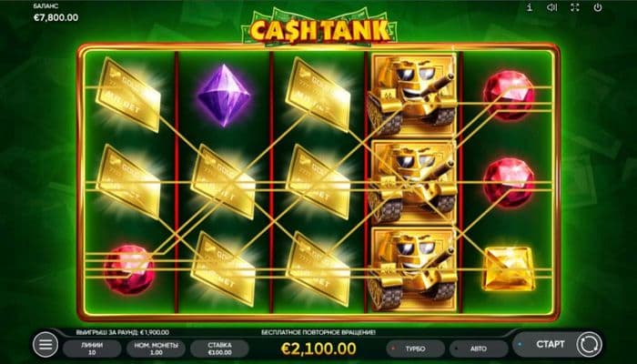Mute the game sound
Screen dimensions: 637x364
551,7
